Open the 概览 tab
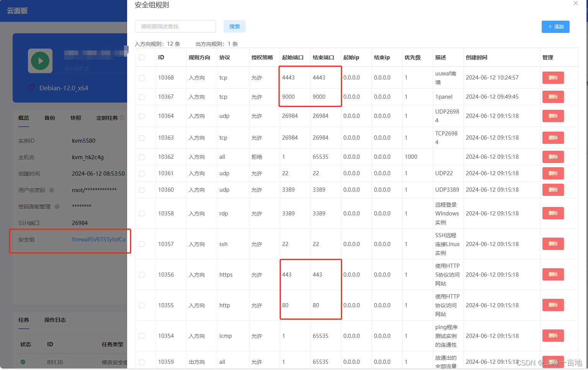 tap(24, 118)
